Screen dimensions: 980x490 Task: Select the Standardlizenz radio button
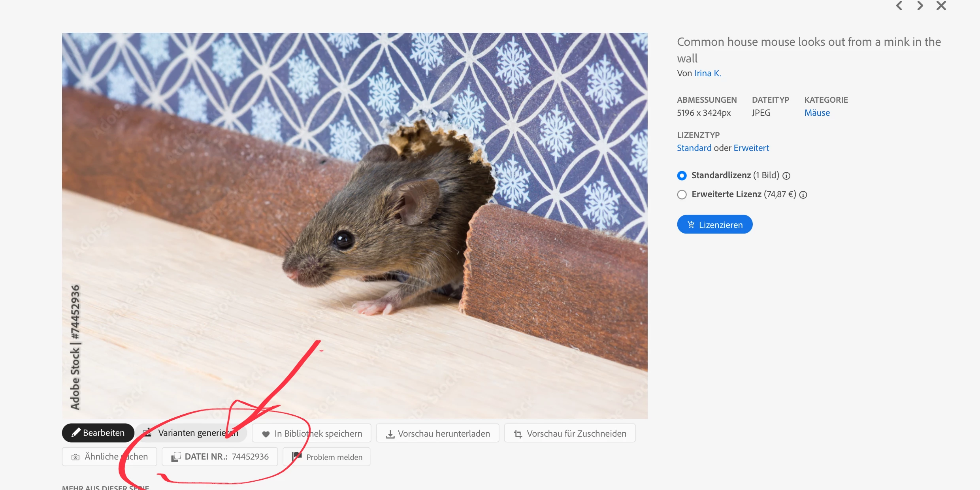click(682, 175)
